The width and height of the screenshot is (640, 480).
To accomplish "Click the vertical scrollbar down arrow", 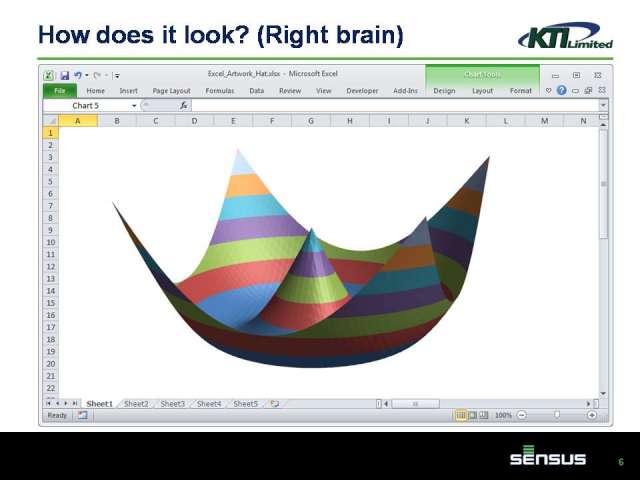I will (603, 393).
